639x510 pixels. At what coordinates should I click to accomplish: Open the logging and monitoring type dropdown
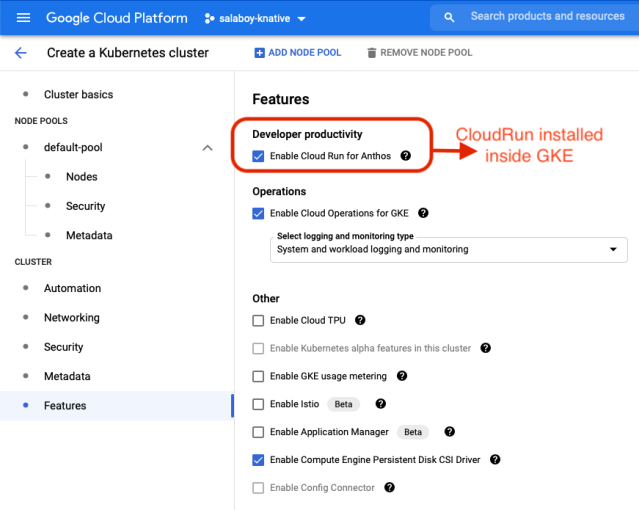(x=449, y=249)
